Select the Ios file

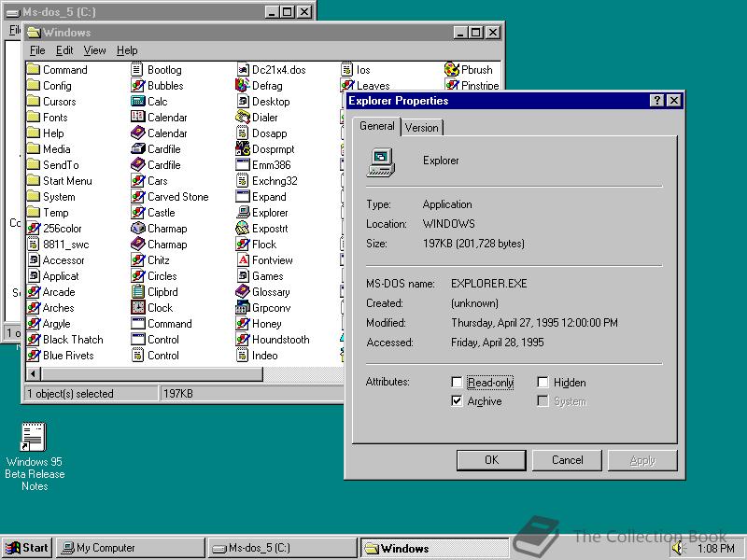coord(356,69)
